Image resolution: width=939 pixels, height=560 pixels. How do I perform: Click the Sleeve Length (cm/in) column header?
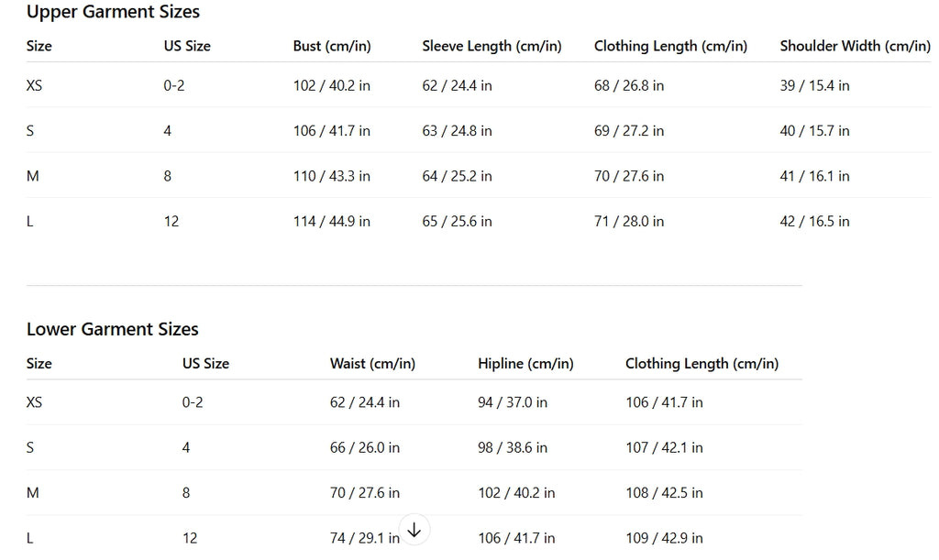[x=492, y=46]
